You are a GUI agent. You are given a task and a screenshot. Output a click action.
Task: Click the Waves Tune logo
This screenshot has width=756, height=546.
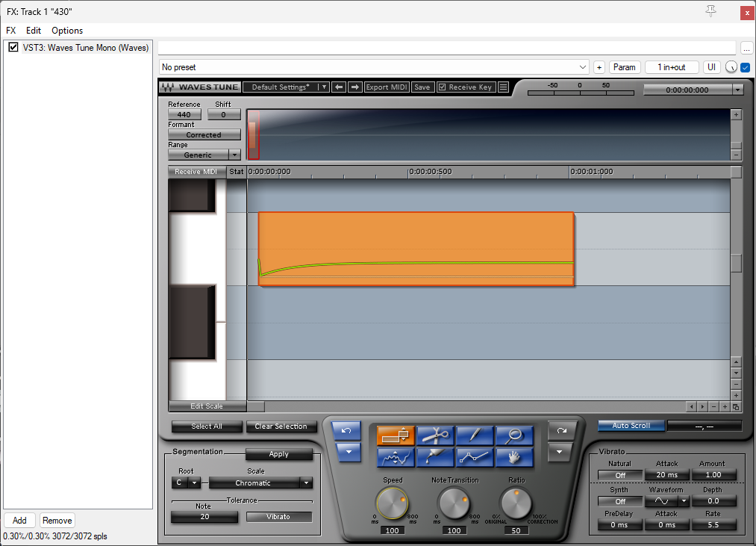[199, 87]
